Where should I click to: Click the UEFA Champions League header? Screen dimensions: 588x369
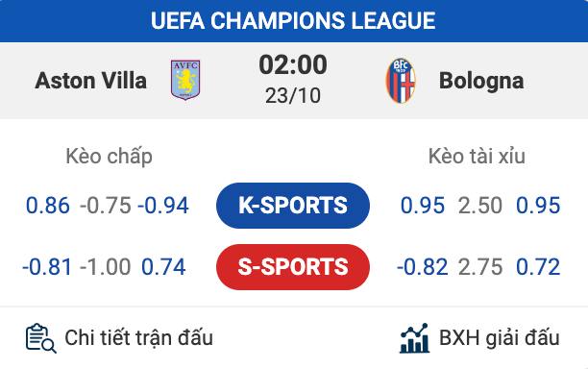pos(293,20)
